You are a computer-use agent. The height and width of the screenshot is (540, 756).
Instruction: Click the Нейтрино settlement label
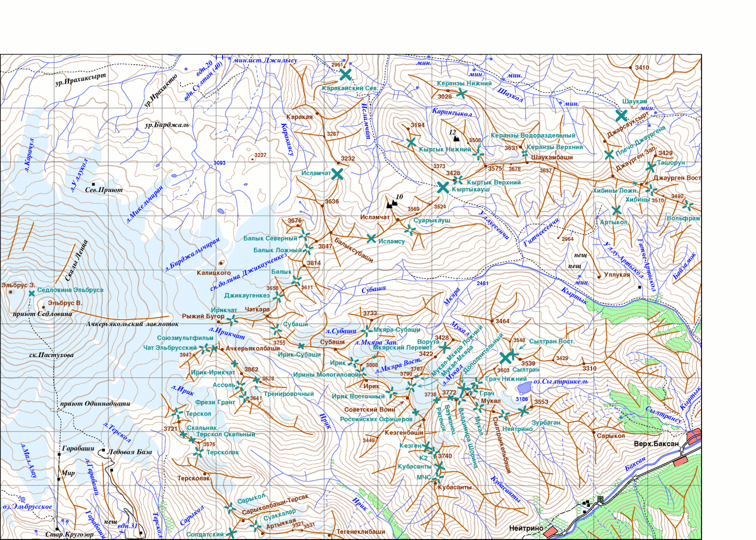pyautogui.click(x=526, y=528)
